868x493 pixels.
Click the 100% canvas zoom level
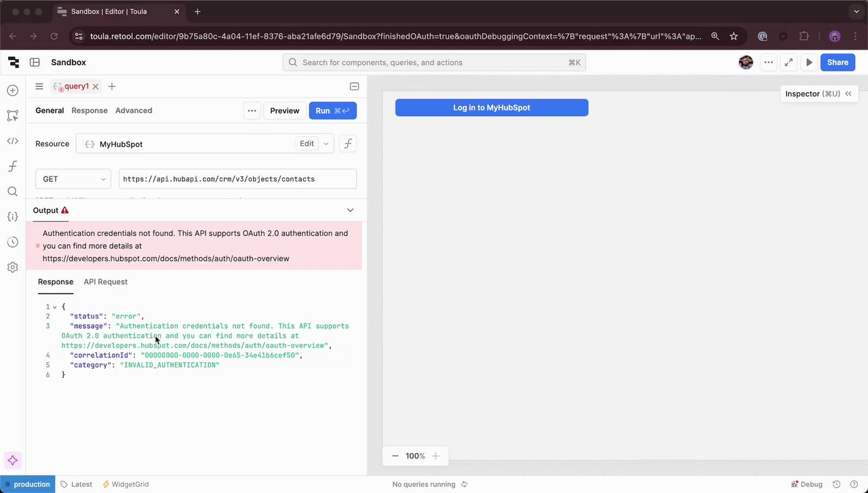click(415, 456)
